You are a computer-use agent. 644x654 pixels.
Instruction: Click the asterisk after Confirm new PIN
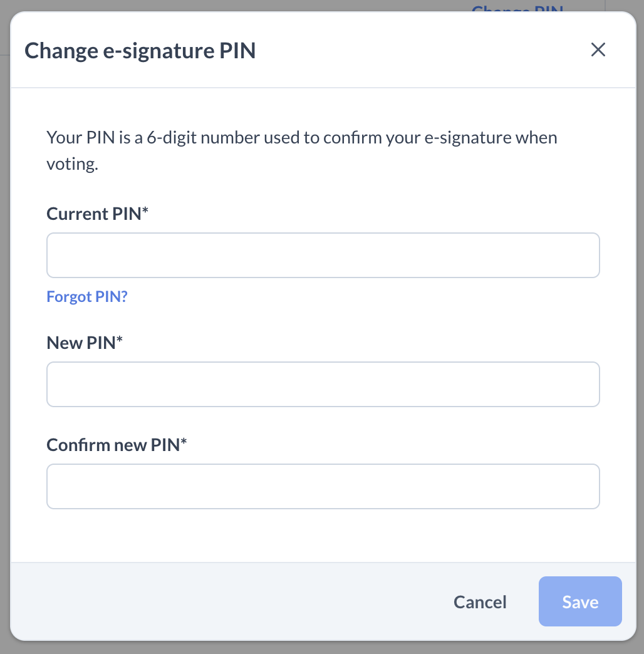(184, 442)
